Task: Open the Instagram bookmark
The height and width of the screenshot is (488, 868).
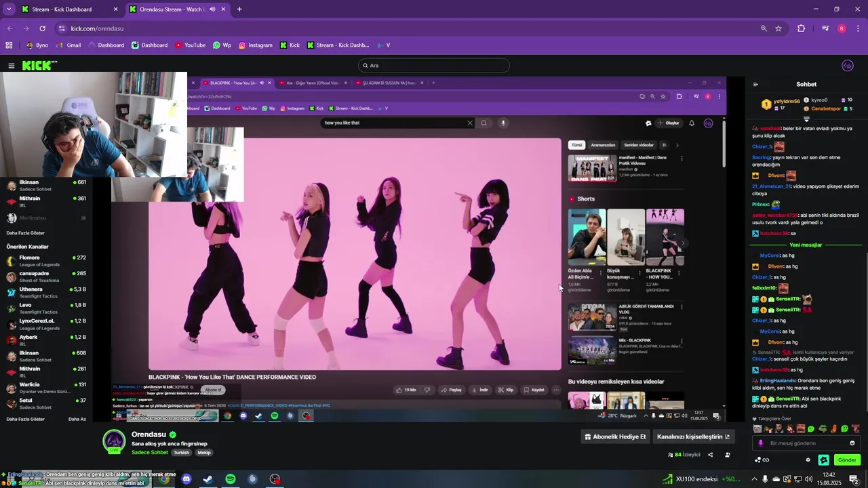Action: tap(255, 45)
